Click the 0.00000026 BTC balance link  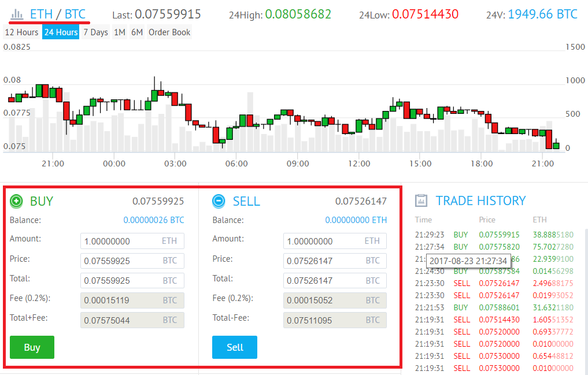pos(154,220)
